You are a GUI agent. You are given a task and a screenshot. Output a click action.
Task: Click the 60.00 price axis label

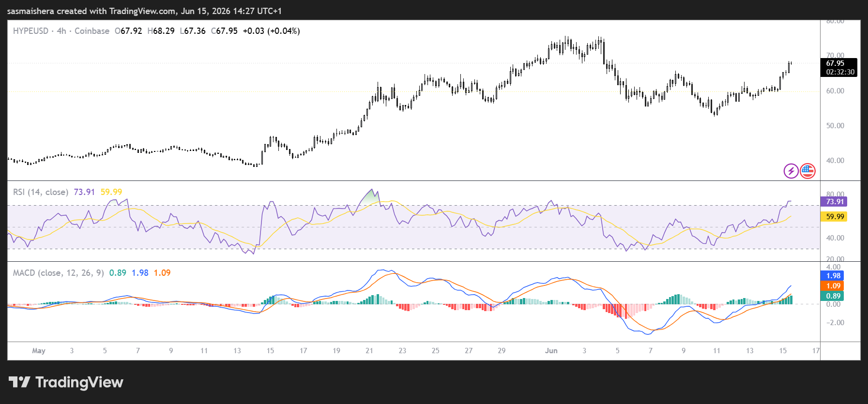click(x=835, y=91)
